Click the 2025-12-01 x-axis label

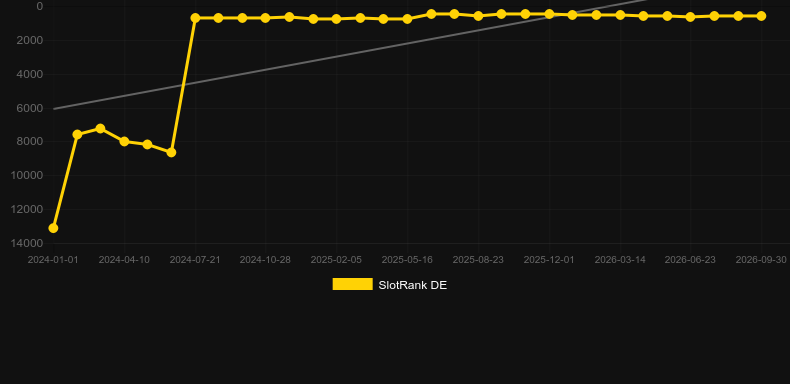[549, 260]
